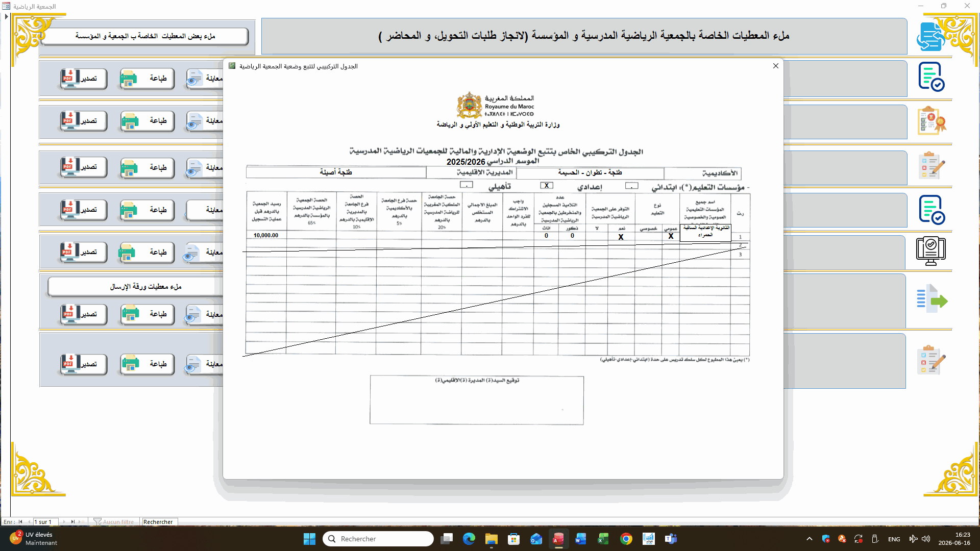Click طباعة print button in first row
This screenshot has height=551, width=980.
click(147, 78)
